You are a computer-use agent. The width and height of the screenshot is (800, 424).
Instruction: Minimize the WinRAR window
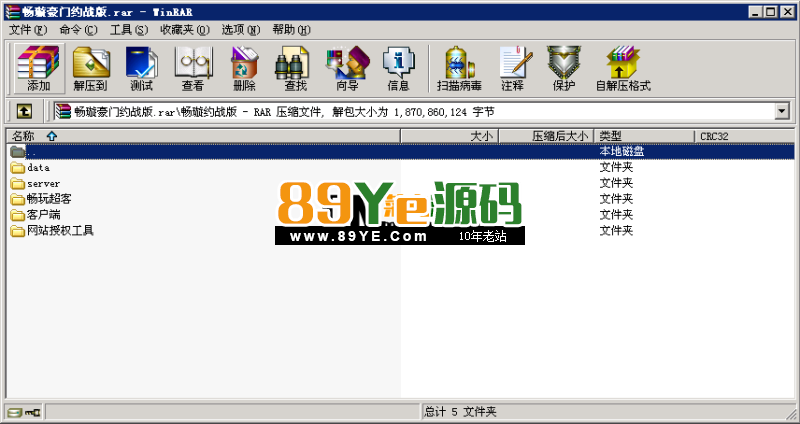pyautogui.click(x=756, y=12)
